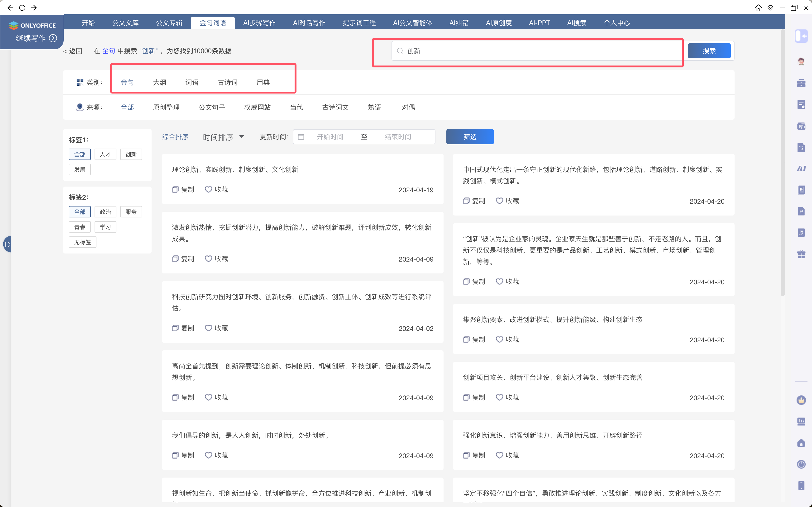
Task: Filter 标签2 by 学习
Action: tap(105, 227)
